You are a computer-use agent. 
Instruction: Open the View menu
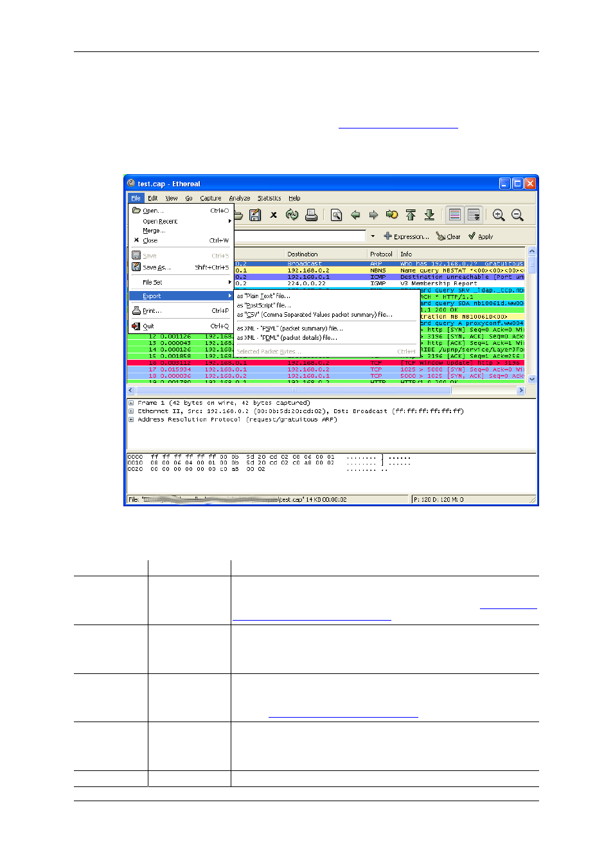[x=172, y=198]
